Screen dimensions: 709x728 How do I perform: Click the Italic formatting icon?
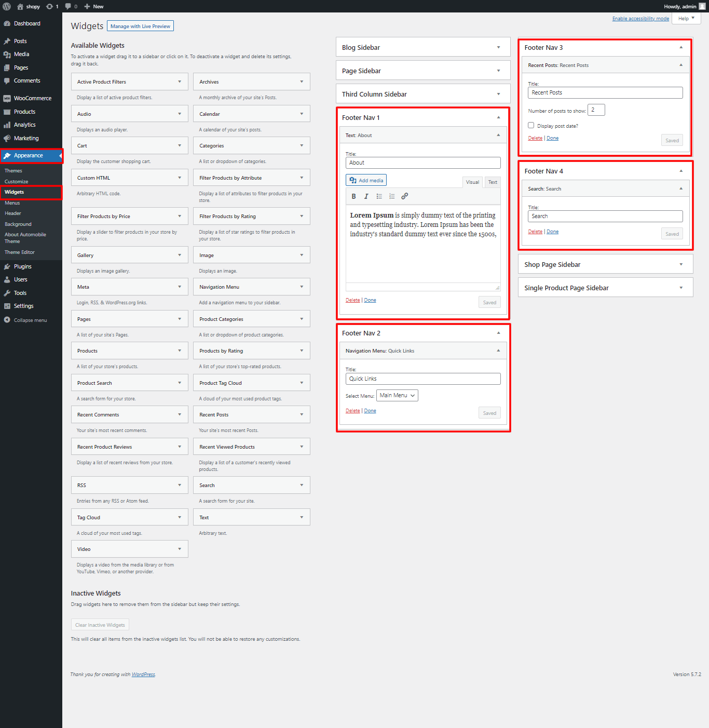click(x=366, y=196)
